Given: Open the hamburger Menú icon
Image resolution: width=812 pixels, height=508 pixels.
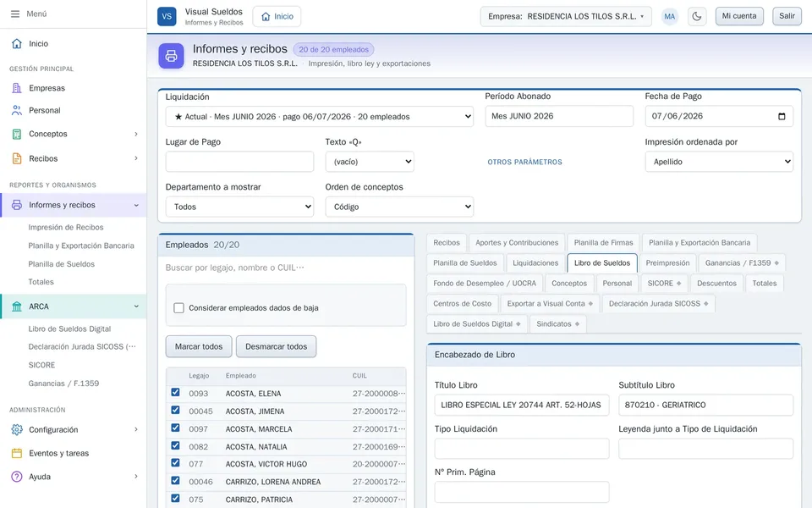Looking at the screenshot, I should pos(15,14).
